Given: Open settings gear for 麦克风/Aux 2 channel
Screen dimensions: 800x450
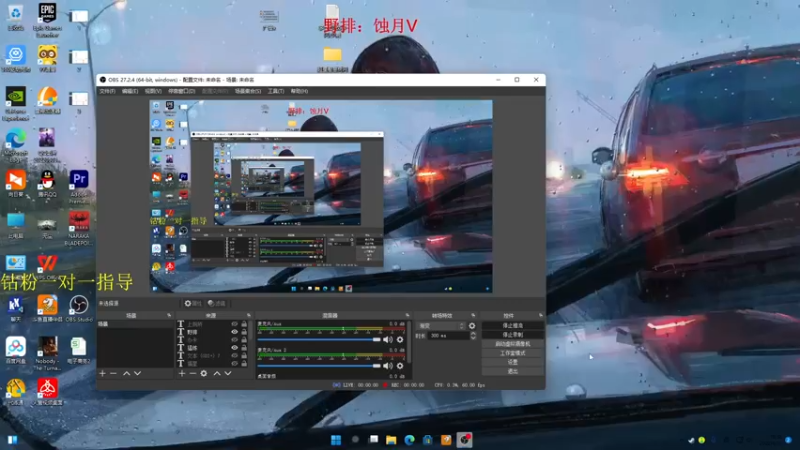Looking at the screenshot, I should [x=400, y=366].
